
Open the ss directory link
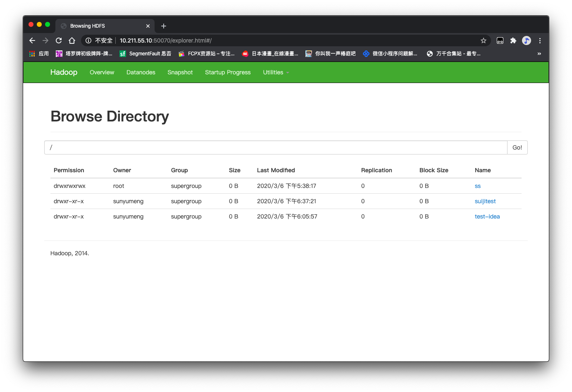coord(478,186)
